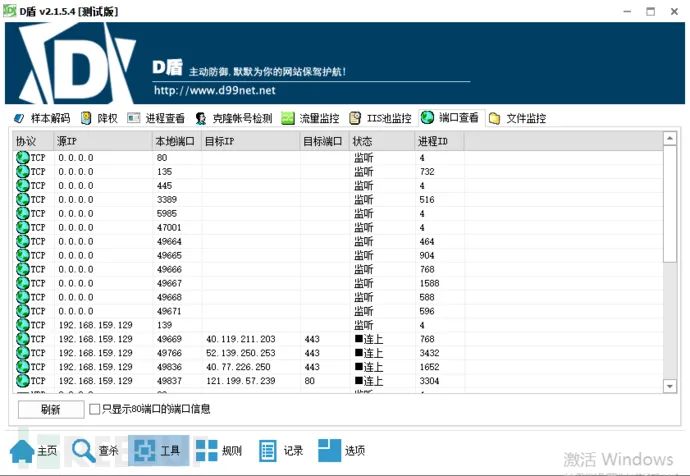The image size is (690, 476).
Task: Switch to the IIS池监控 tab
Action: click(x=381, y=118)
